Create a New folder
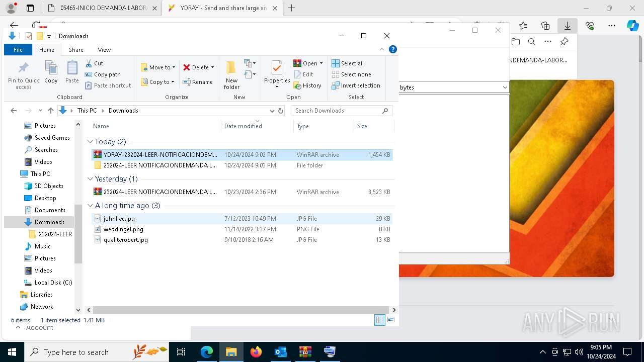 coord(231,75)
